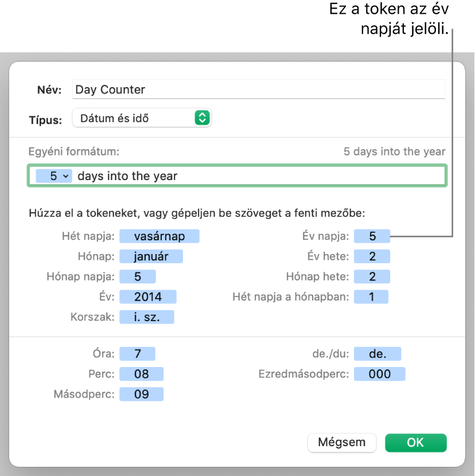Select the Ezredmásodperc token 000
Viewport: 475px width, 476px height.
coord(380,374)
